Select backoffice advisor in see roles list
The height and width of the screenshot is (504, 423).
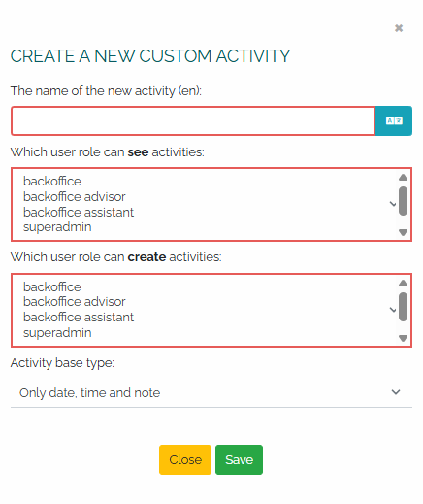coord(75,197)
